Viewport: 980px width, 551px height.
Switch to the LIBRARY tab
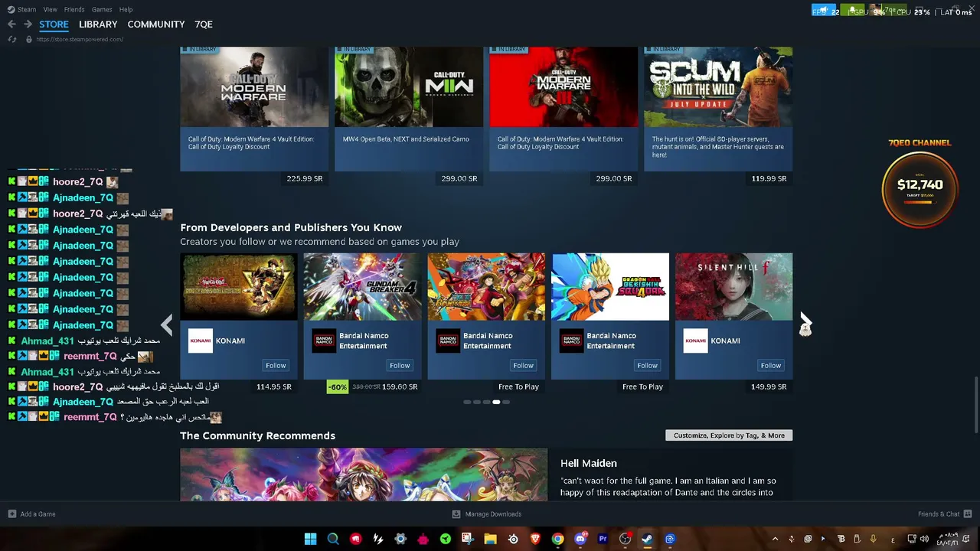pos(98,24)
